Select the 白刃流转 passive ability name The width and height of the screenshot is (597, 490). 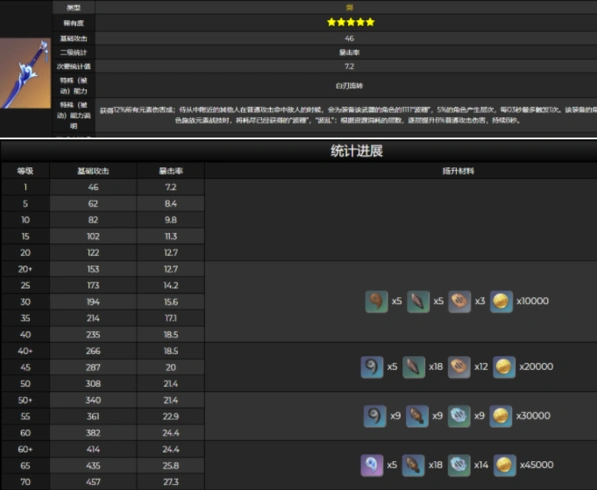pyautogui.click(x=349, y=86)
